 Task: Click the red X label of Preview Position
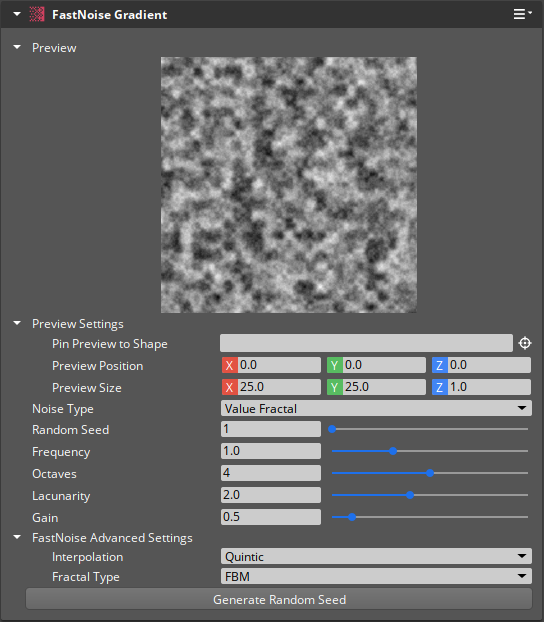pos(230,365)
